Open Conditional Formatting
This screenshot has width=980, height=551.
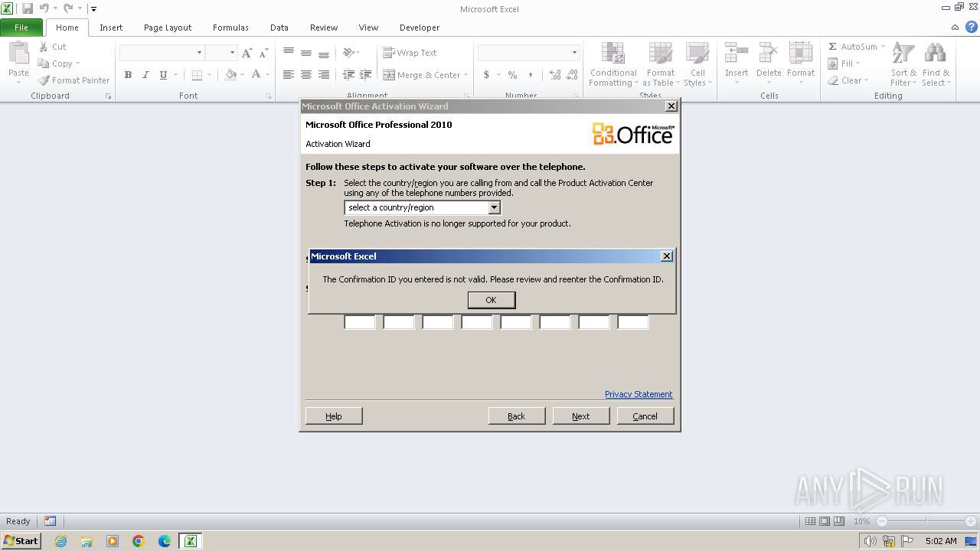coord(612,64)
